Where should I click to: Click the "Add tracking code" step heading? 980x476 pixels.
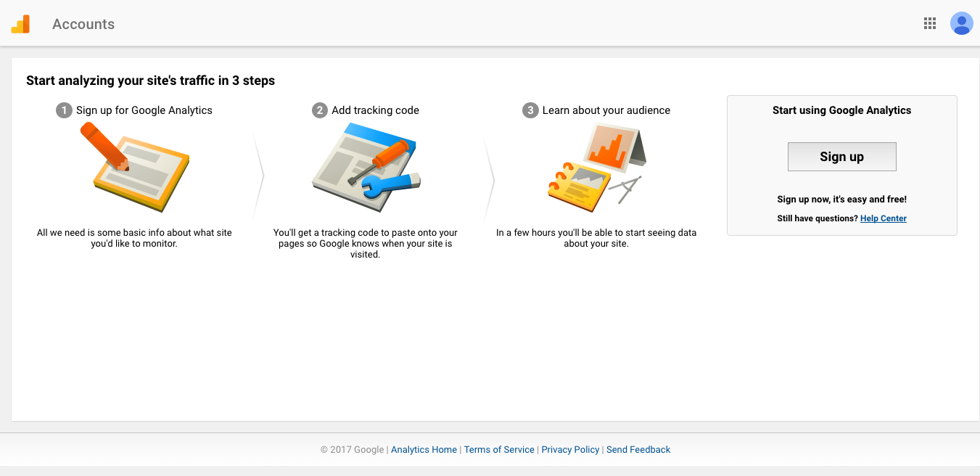pos(375,110)
